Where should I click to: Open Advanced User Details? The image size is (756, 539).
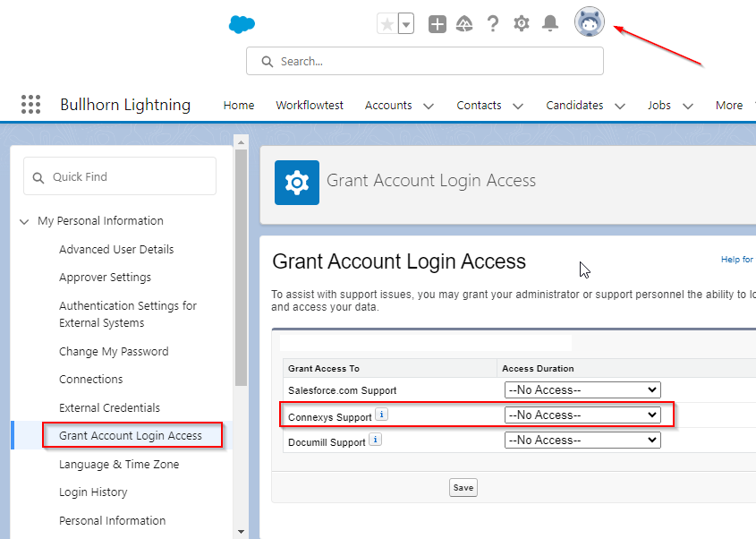116,250
